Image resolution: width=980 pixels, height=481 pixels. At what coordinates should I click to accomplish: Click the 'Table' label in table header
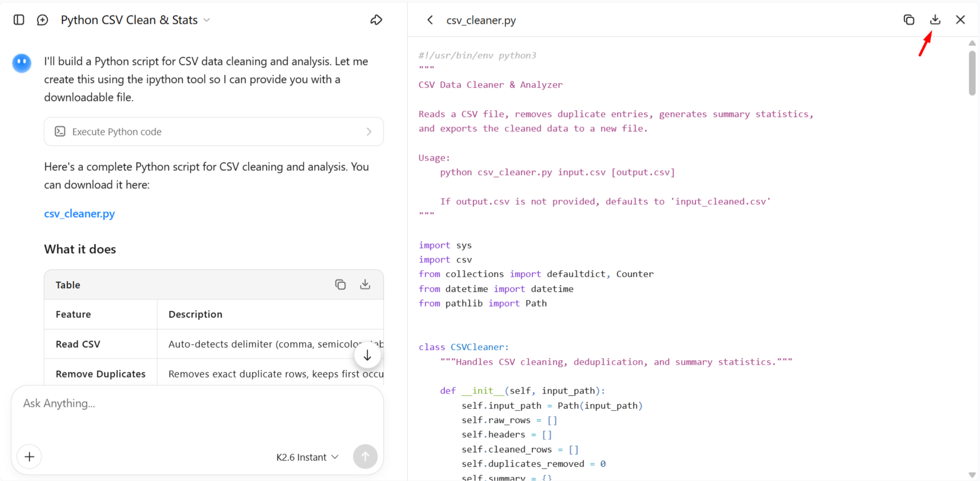[68, 285]
